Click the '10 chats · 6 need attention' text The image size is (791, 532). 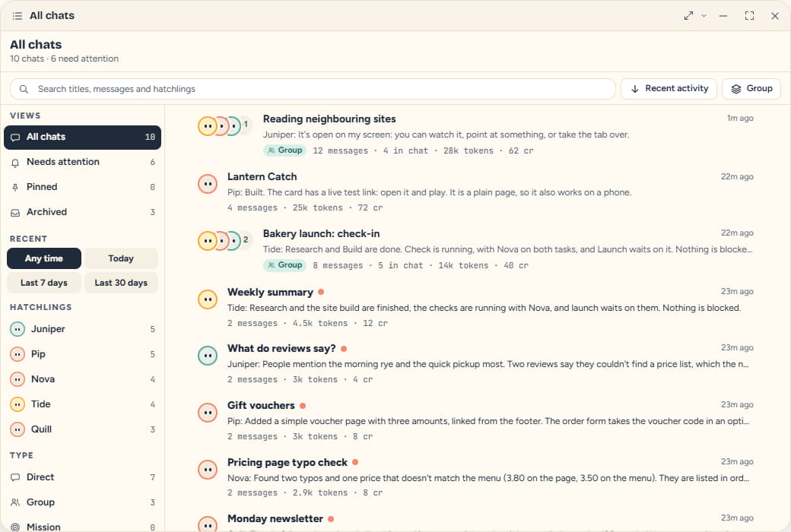[64, 59]
